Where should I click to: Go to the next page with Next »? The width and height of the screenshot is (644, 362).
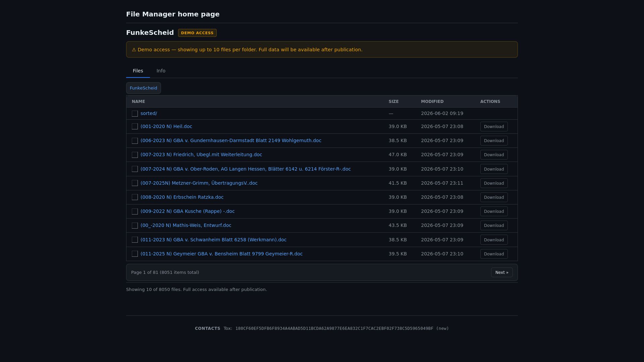(x=502, y=273)
